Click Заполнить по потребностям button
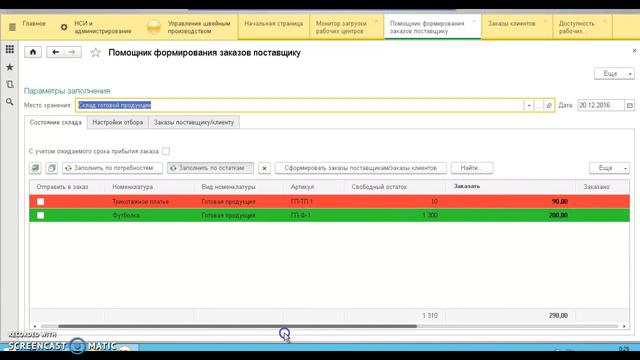 (x=112, y=168)
